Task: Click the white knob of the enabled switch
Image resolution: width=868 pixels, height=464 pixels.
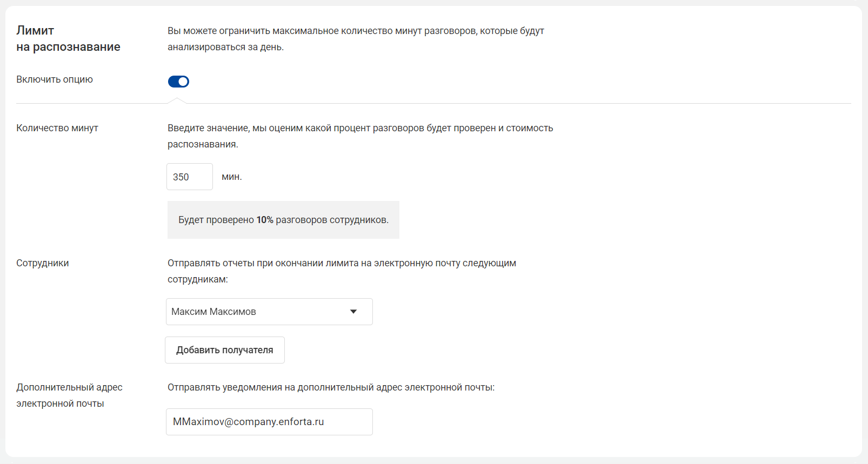Action: point(183,82)
